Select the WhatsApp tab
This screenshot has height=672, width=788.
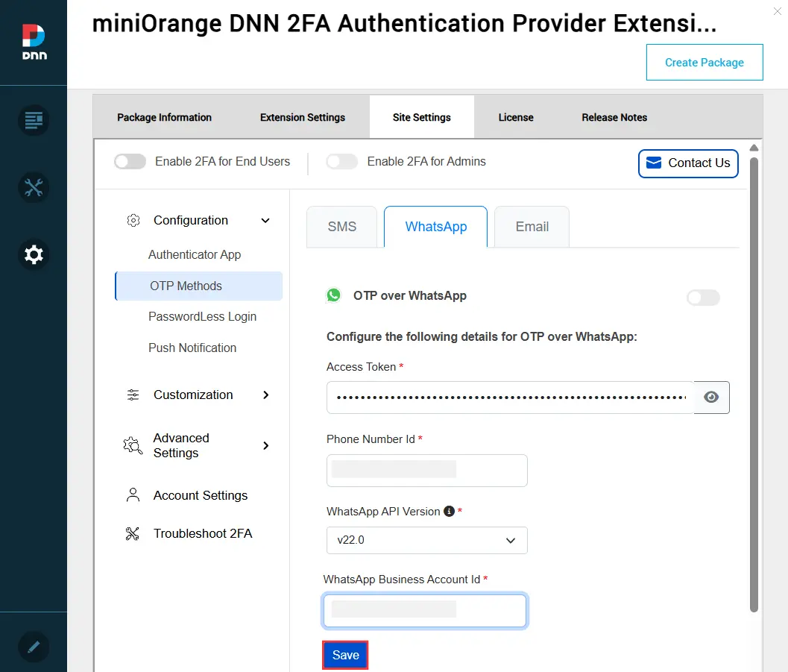[x=435, y=227]
